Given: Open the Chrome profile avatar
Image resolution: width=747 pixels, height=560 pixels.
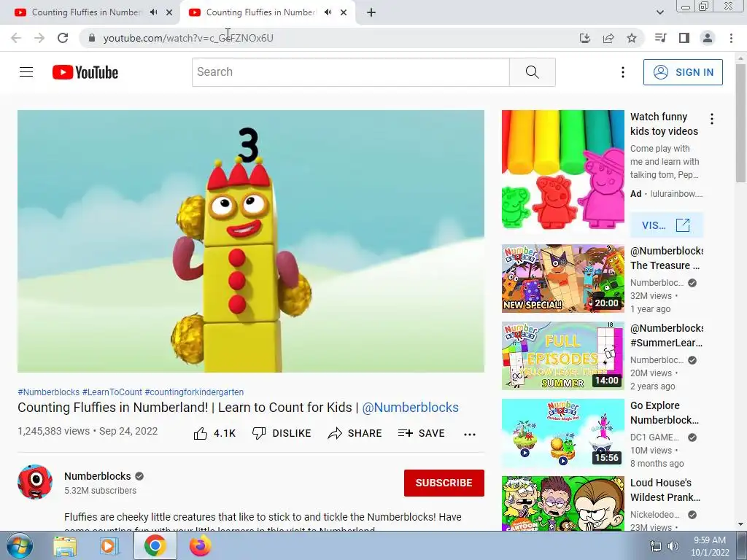Looking at the screenshot, I should point(708,38).
